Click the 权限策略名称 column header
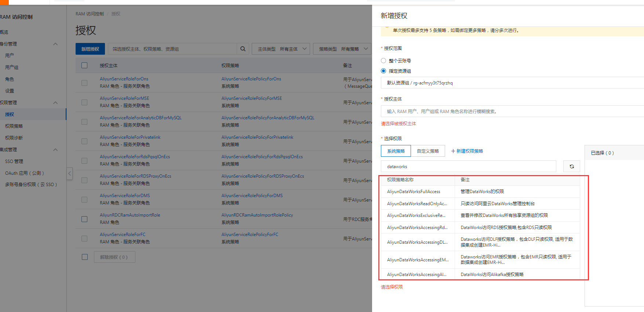Screen dimensions: 644x312 (400, 180)
